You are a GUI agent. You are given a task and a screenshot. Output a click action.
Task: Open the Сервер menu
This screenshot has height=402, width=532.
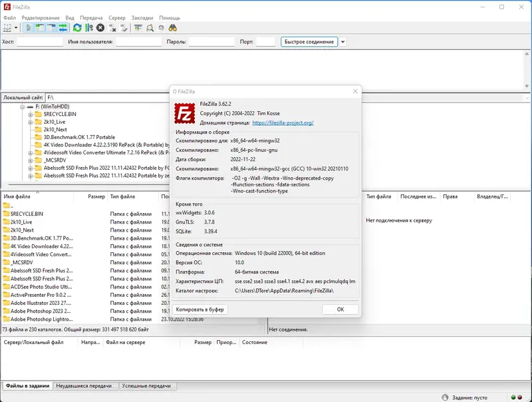(x=117, y=18)
